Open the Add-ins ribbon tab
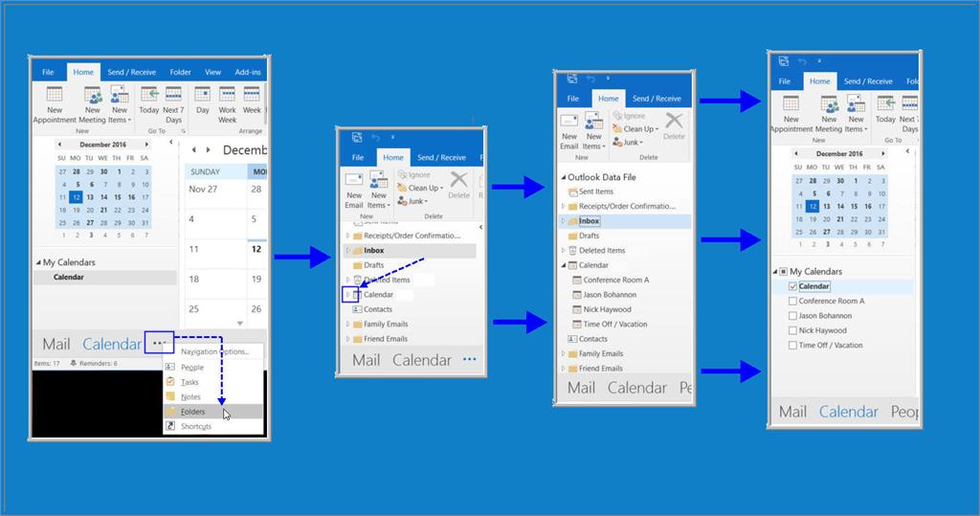 [x=247, y=72]
